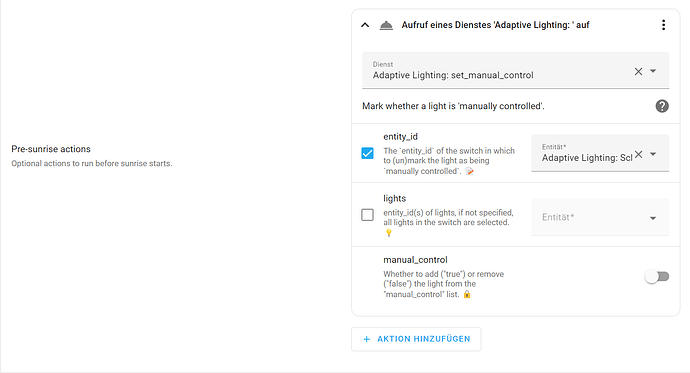Click the lights Entität input field
Viewport: 690px width, 373px height.
[x=590, y=217]
